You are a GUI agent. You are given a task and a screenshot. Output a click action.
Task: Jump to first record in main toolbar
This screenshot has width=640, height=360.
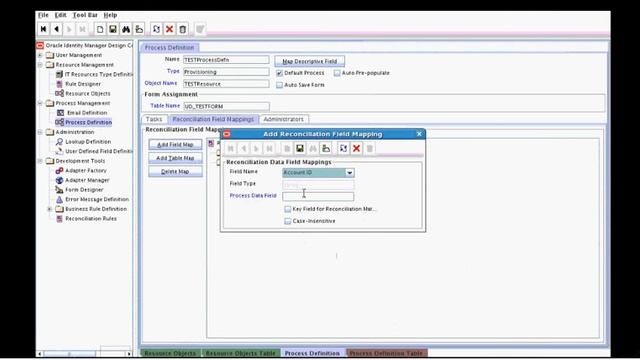pos(43,29)
